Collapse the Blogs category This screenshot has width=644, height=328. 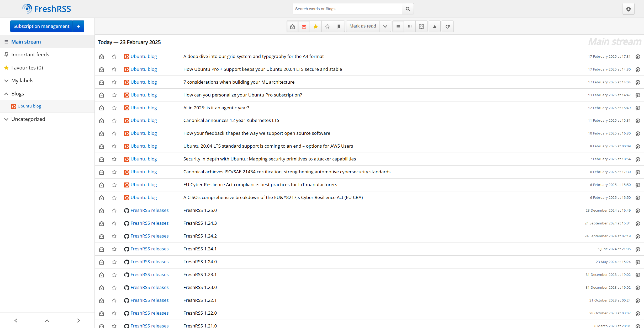(6, 94)
